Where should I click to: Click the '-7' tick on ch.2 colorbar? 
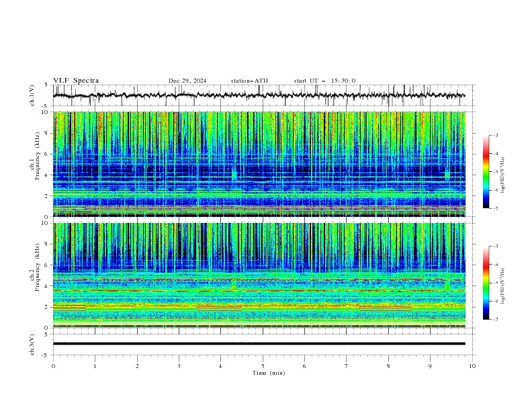(x=496, y=320)
